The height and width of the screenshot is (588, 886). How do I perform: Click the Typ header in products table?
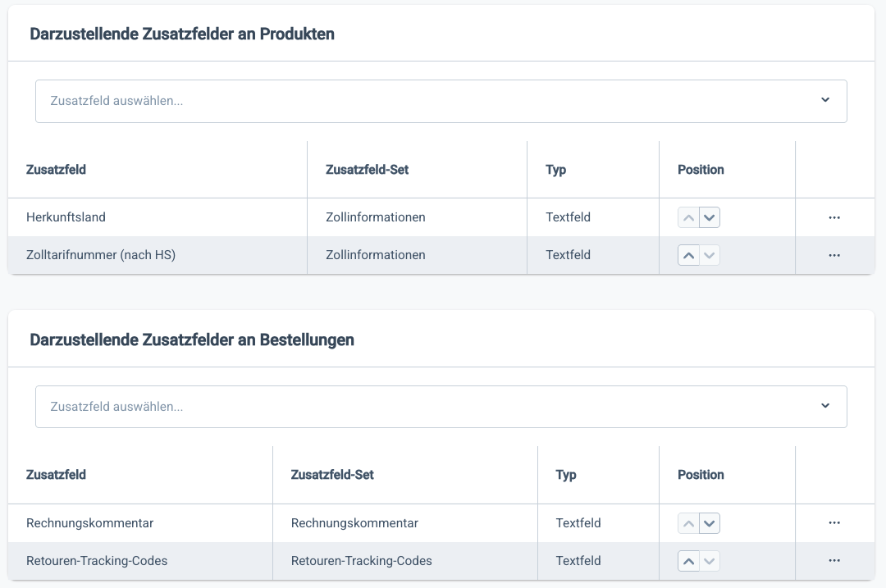(556, 170)
